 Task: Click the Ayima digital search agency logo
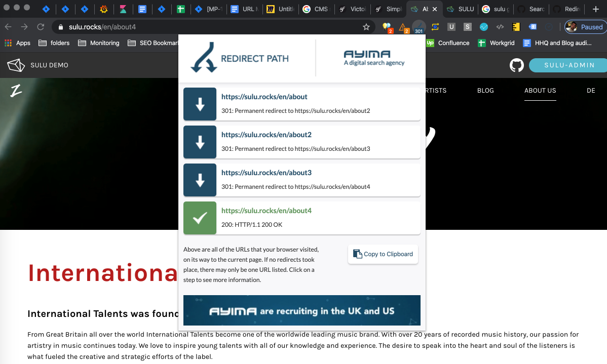click(374, 58)
